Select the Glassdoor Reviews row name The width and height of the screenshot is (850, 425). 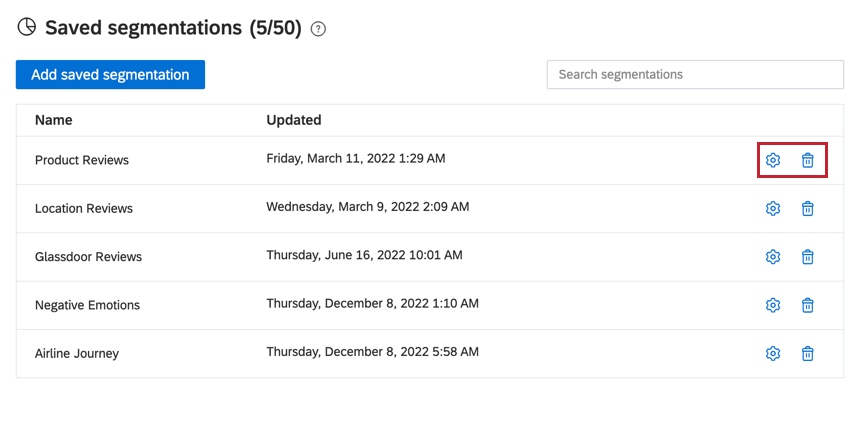pos(88,257)
